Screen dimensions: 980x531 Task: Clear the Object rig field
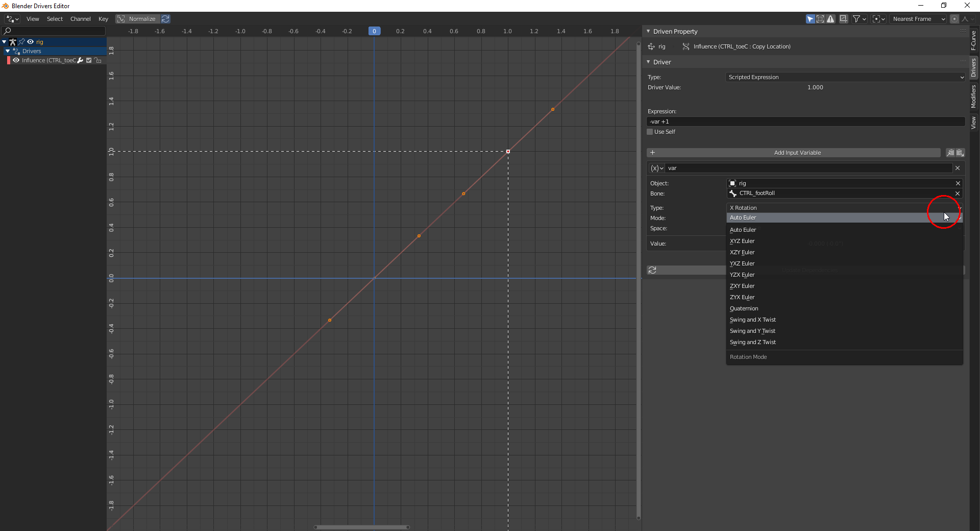[x=958, y=183]
